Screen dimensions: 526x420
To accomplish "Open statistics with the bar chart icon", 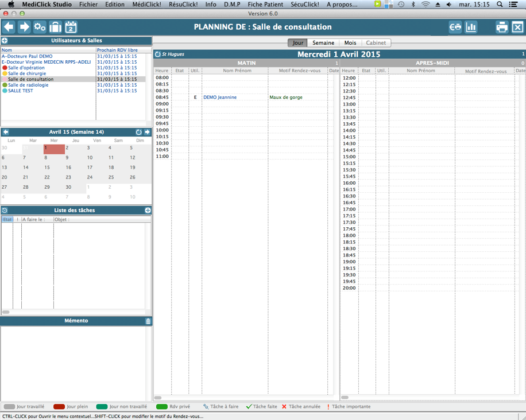I will point(471,27).
